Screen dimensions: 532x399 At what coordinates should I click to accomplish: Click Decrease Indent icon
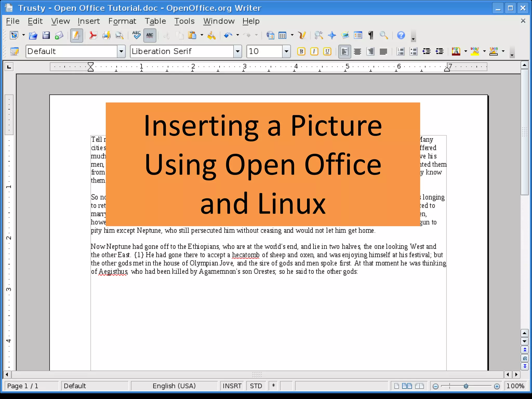point(427,51)
